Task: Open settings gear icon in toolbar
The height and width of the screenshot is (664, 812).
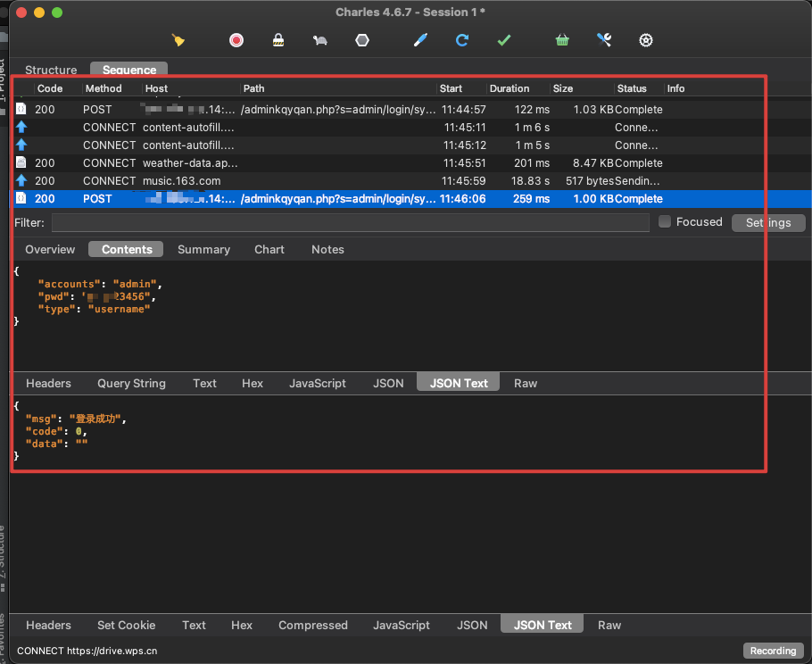Action: 646,40
